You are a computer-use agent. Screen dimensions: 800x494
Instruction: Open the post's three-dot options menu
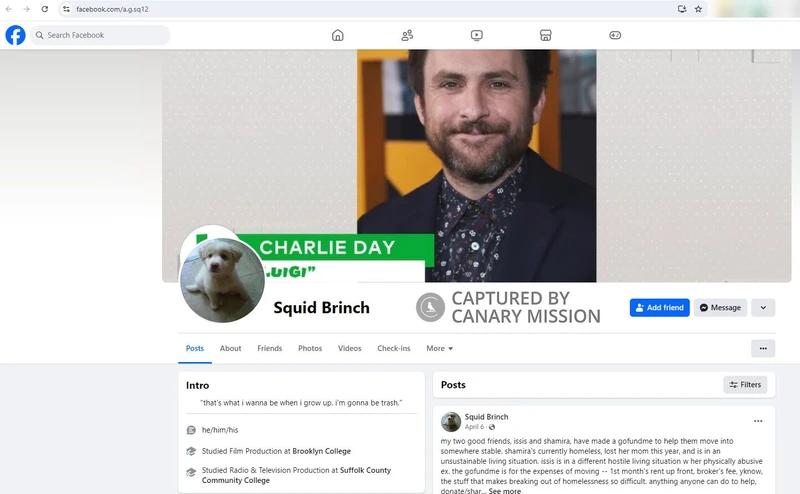click(x=758, y=421)
